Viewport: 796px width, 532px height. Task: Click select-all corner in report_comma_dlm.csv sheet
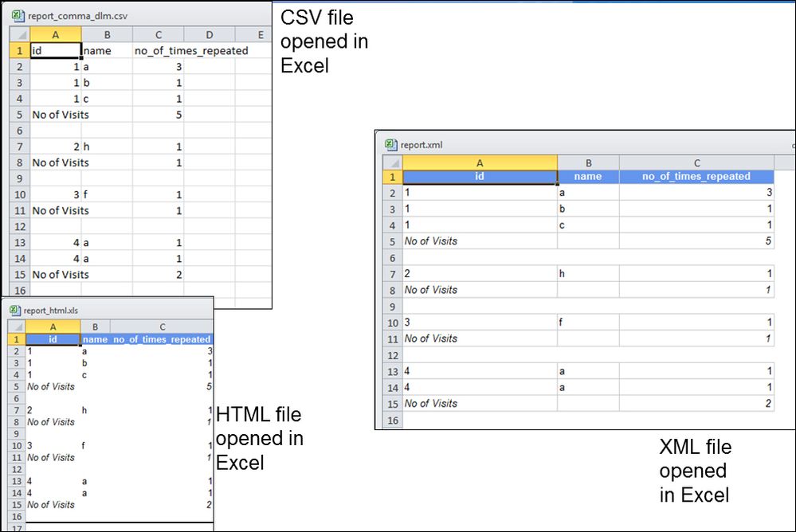19,34
